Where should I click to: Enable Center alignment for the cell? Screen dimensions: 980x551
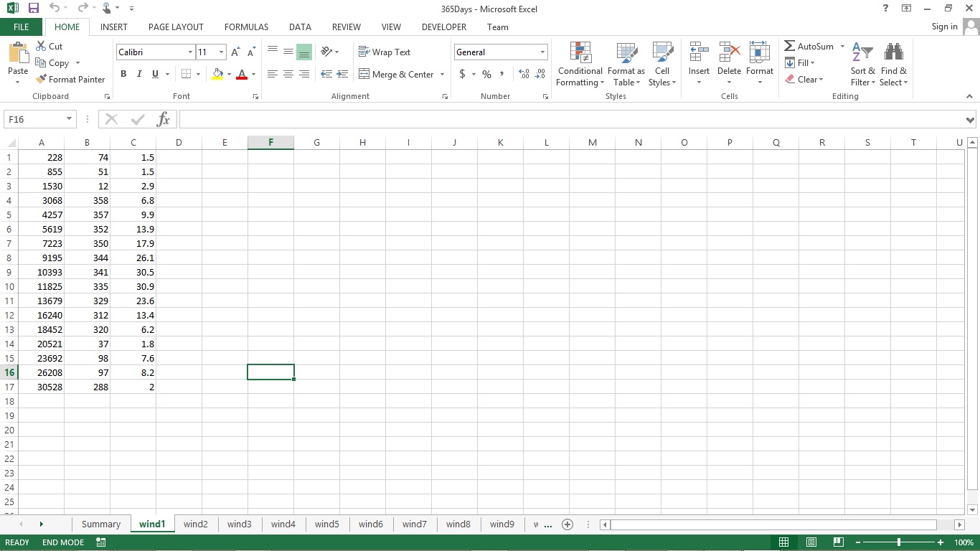[288, 74]
